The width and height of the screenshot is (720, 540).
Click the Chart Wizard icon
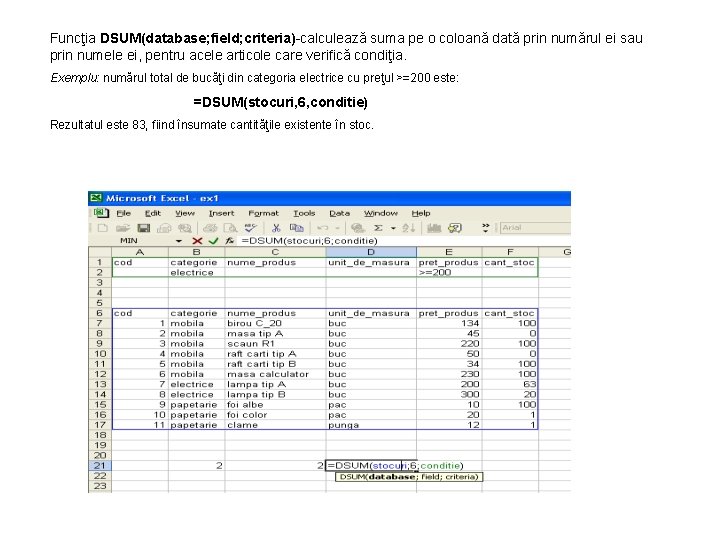click(x=434, y=228)
